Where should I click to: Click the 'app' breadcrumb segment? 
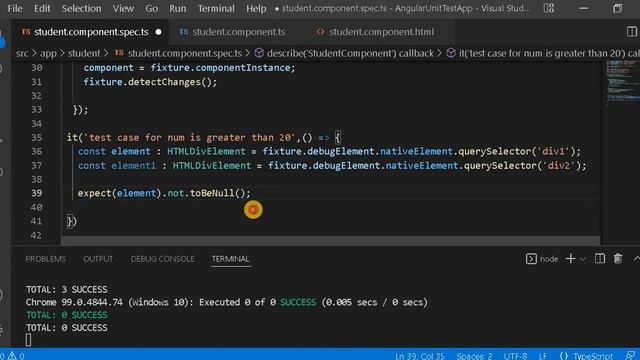pos(48,53)
